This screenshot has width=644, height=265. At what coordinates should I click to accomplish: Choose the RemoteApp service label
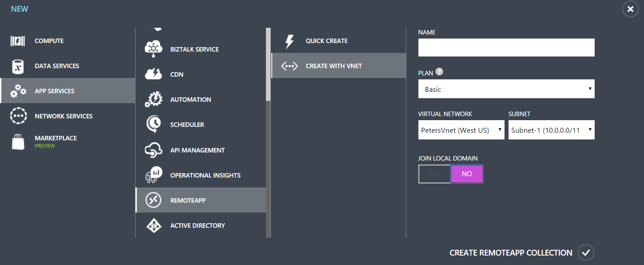188,200
